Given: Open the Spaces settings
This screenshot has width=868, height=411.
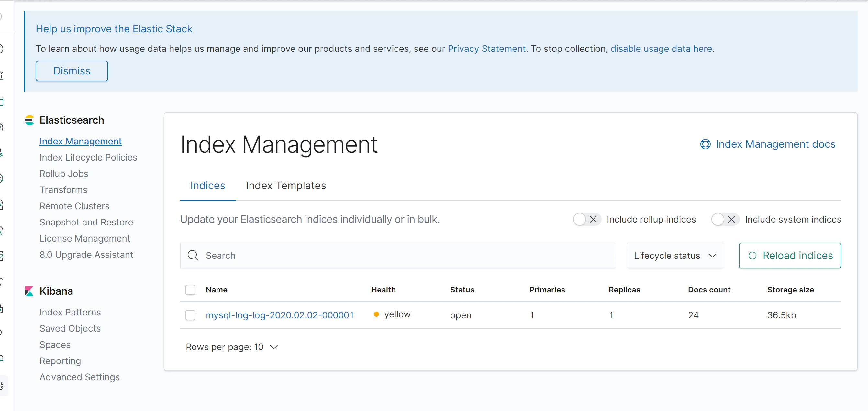Looking at the screenshot, I should pyautogui.click(x=55, y=345).
